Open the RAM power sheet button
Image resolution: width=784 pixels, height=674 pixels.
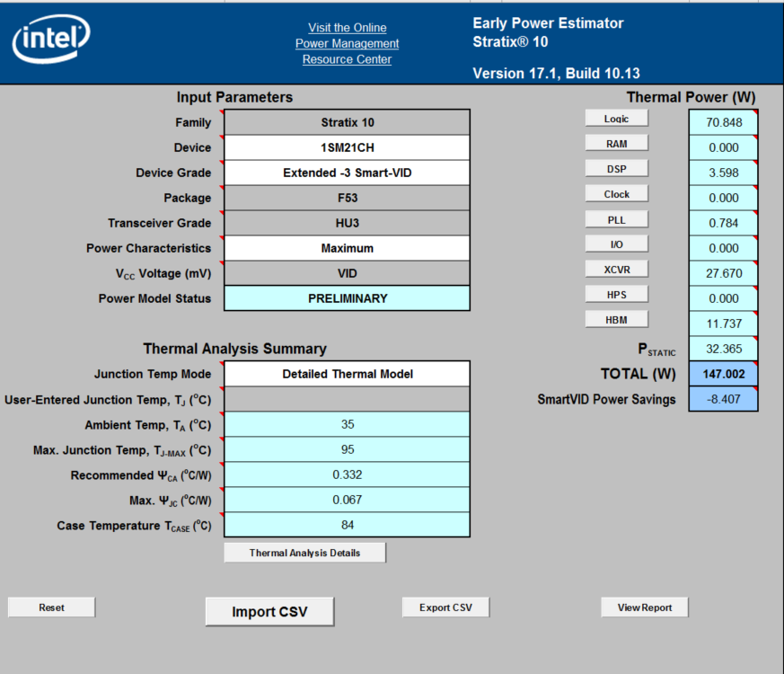pos(616,144)
